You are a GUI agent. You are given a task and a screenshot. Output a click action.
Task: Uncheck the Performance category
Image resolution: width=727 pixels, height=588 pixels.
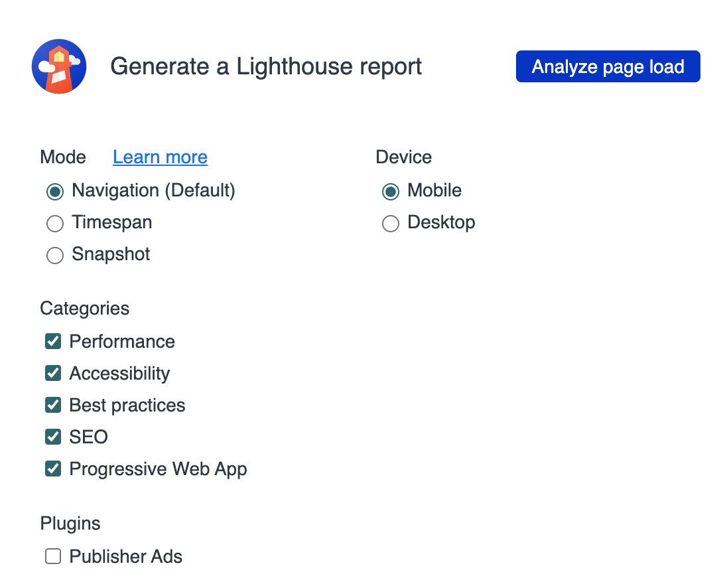point(52,341)
